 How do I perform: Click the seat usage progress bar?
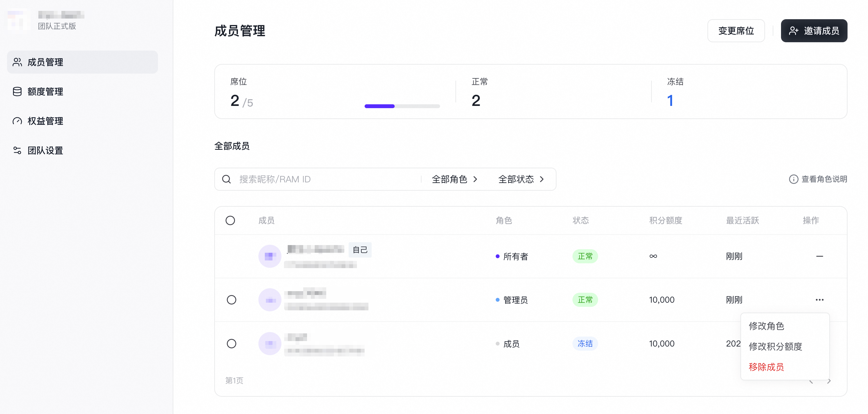[402, 106]
